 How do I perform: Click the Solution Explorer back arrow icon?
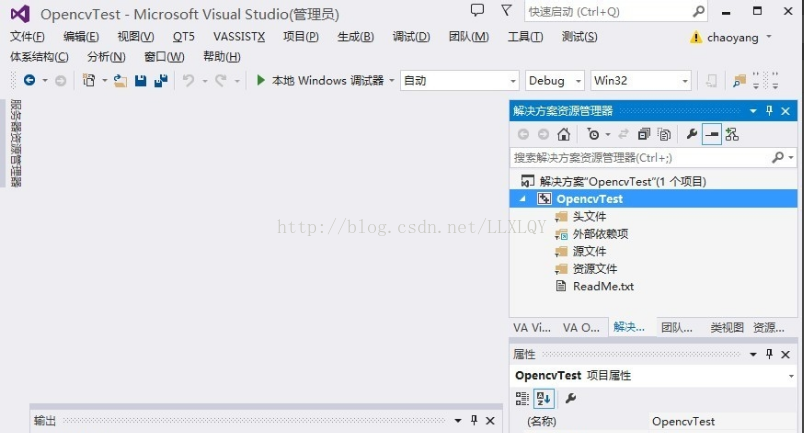(x=523, y=134)
